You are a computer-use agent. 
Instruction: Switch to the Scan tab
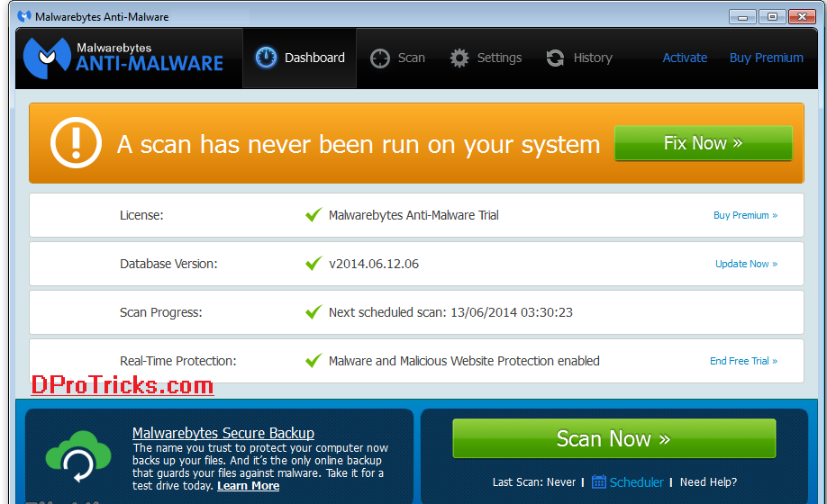[x=397, y=58]
